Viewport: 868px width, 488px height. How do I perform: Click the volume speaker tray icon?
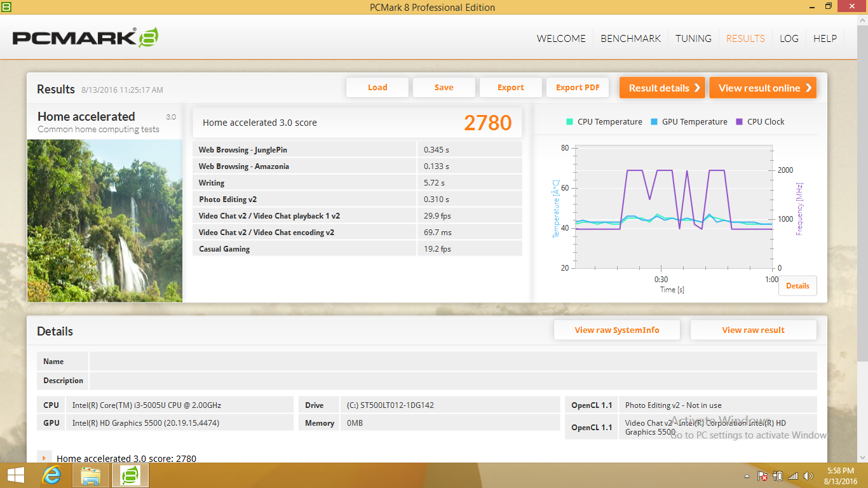point(808,476)
